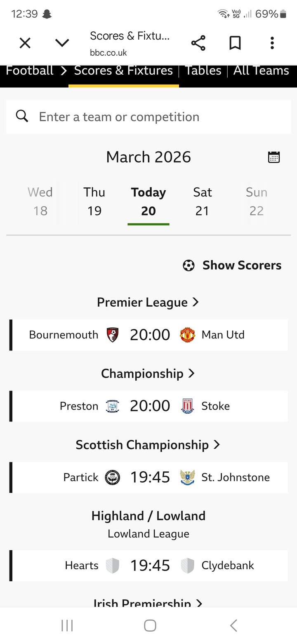Tap the Partick club crest
This screenshot has width=297, height=644.
click(113, 477)
